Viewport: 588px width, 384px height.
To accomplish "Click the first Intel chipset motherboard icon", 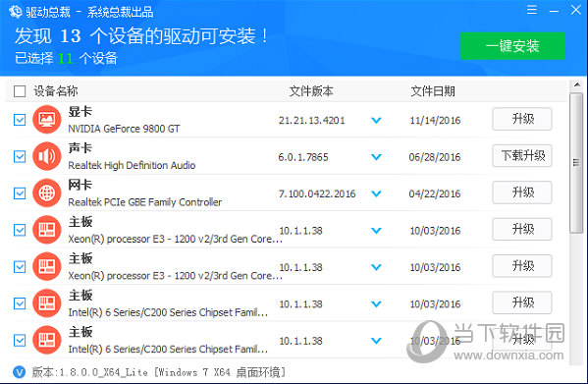I will [x=47, y=303].
